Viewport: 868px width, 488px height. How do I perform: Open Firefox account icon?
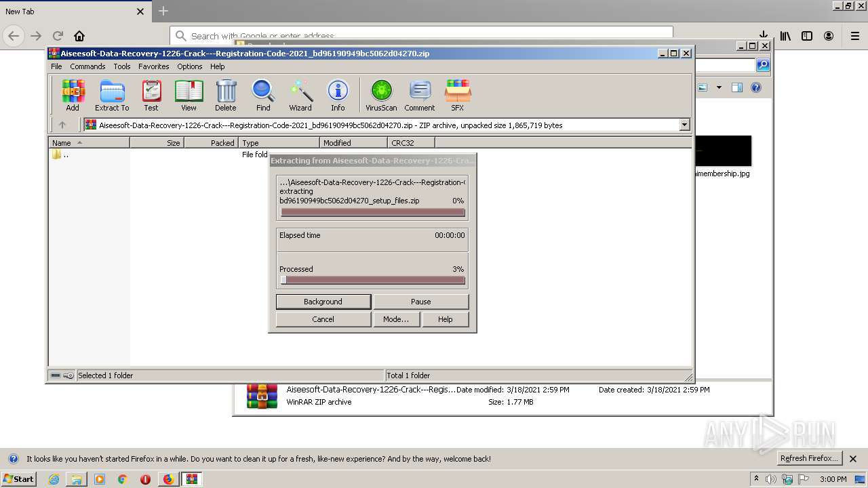coord(829,36)
